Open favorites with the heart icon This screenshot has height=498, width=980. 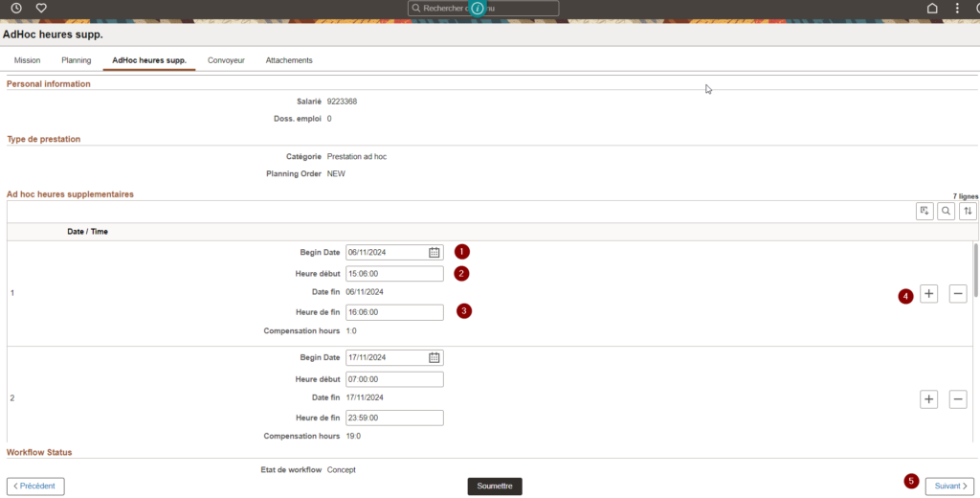(41, 8)
